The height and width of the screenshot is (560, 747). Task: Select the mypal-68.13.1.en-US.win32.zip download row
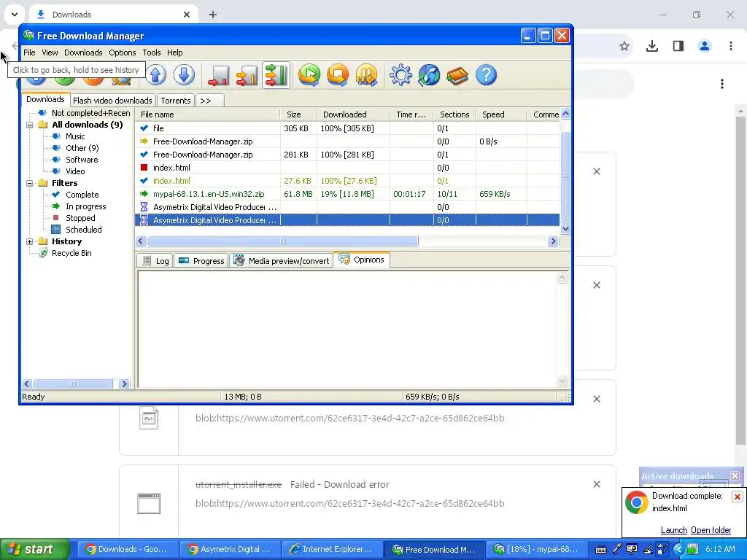pos(348,194)
